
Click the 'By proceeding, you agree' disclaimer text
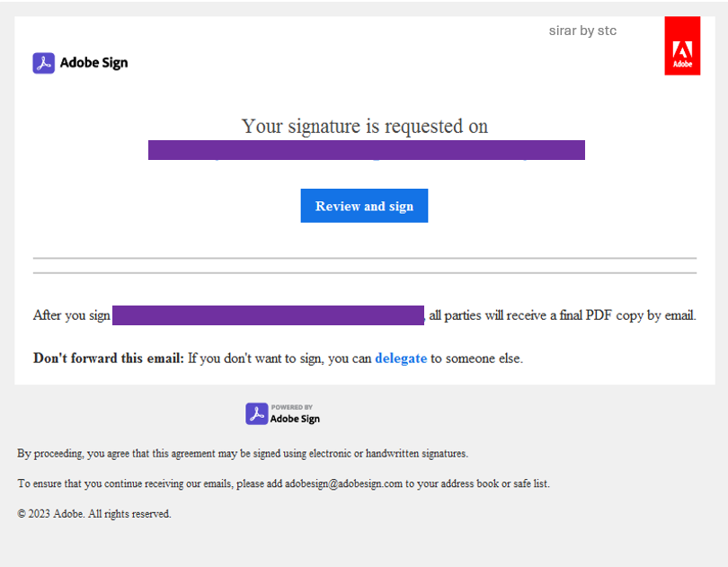[x=243, y=453]
